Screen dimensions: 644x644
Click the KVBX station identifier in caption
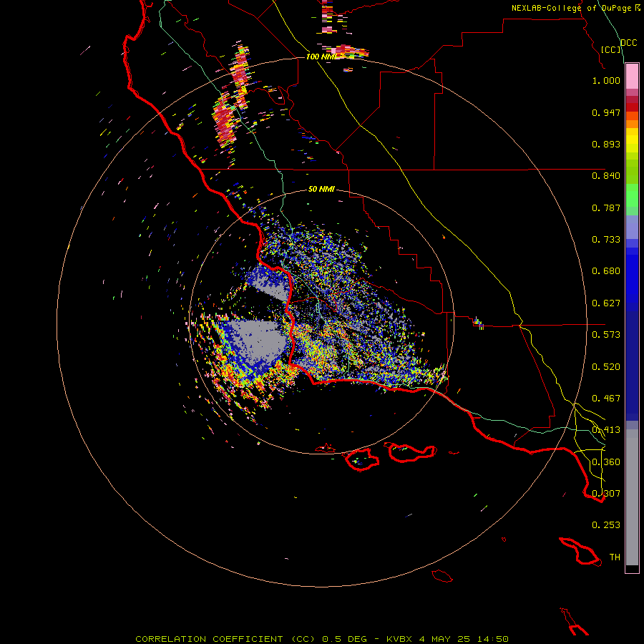[399, 639]
